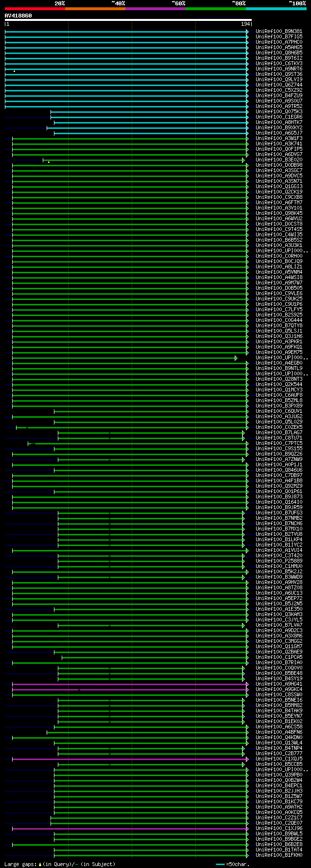Select the hit label UniRef100_C1XJ96
The height and width of the screenshot is (868, 311).
(279, 828)
